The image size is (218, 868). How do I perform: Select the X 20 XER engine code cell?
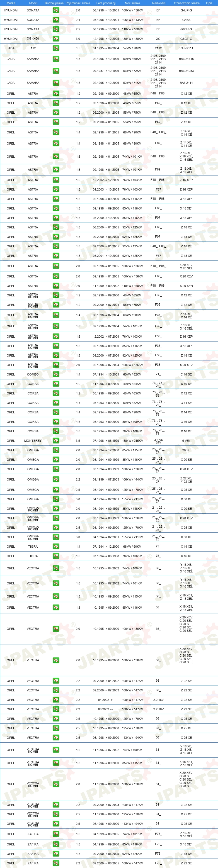tap(186, 286)
